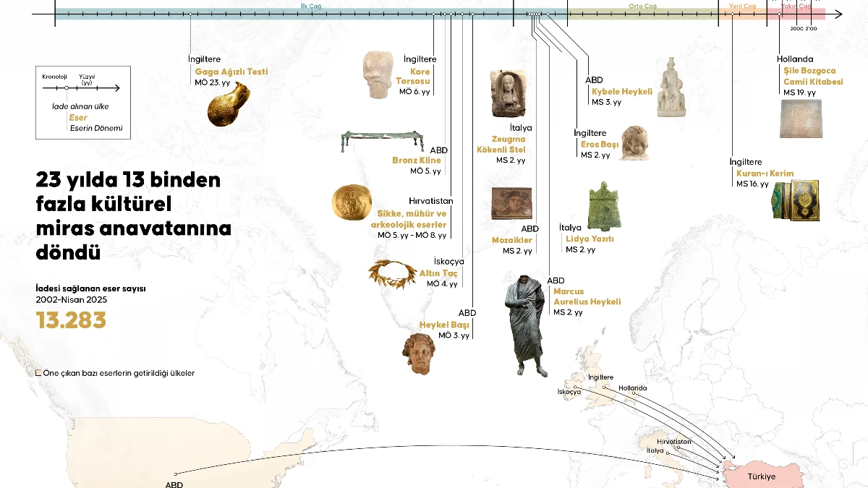Click the ABD origin point on map

coord(176,474)
